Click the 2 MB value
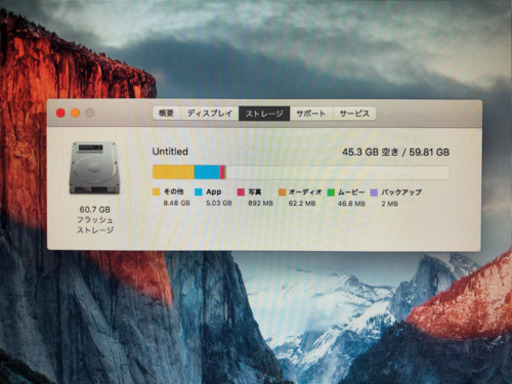 click(390, 203)
